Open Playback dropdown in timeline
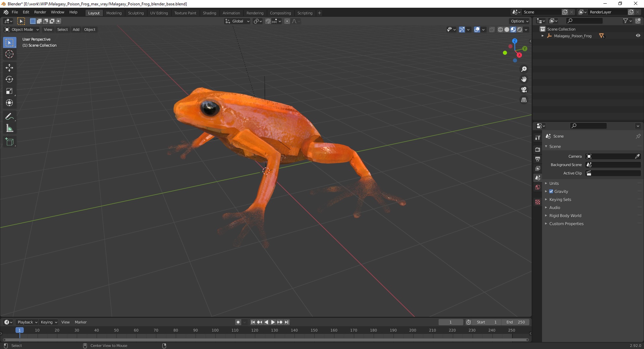 (27, 322)
